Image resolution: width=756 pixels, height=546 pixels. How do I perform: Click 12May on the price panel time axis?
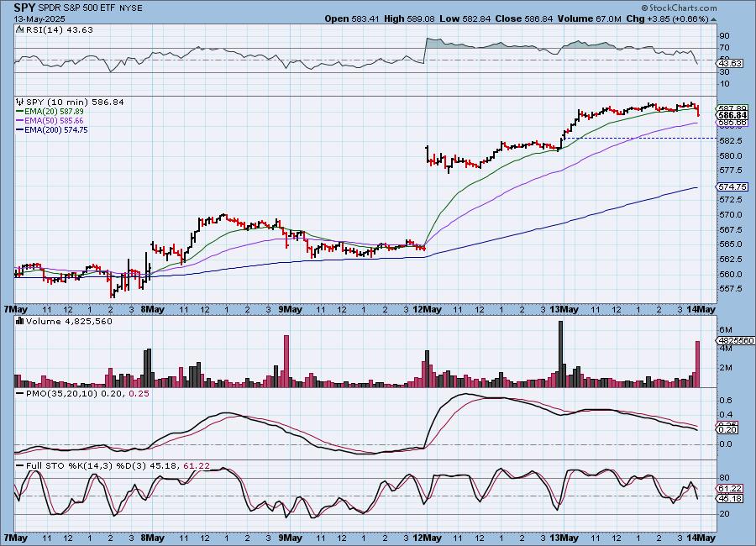coord(428,310)
